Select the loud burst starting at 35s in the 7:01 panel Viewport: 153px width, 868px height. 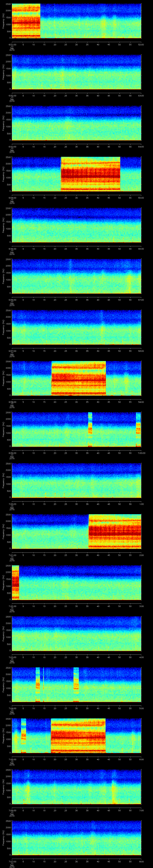tap(115, 531)
